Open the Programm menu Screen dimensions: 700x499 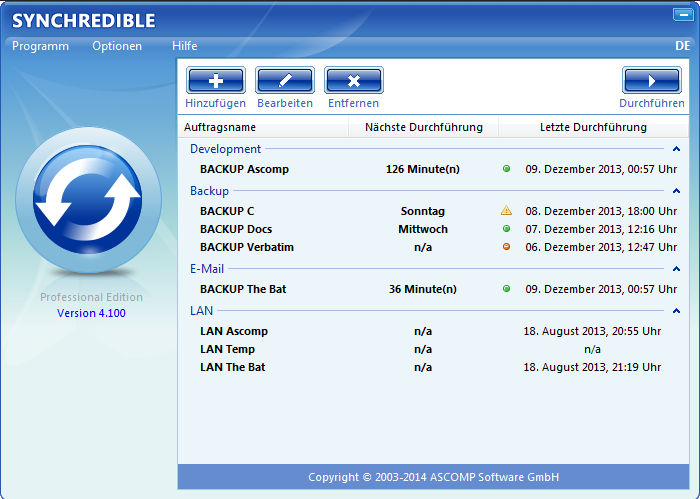[x=40, y=46]
